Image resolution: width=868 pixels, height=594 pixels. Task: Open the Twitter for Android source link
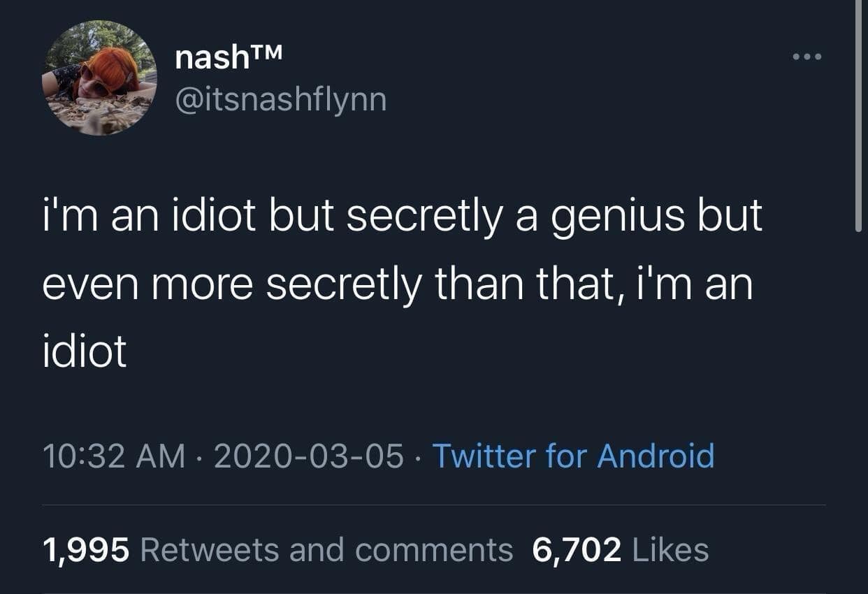pos(576,456)
